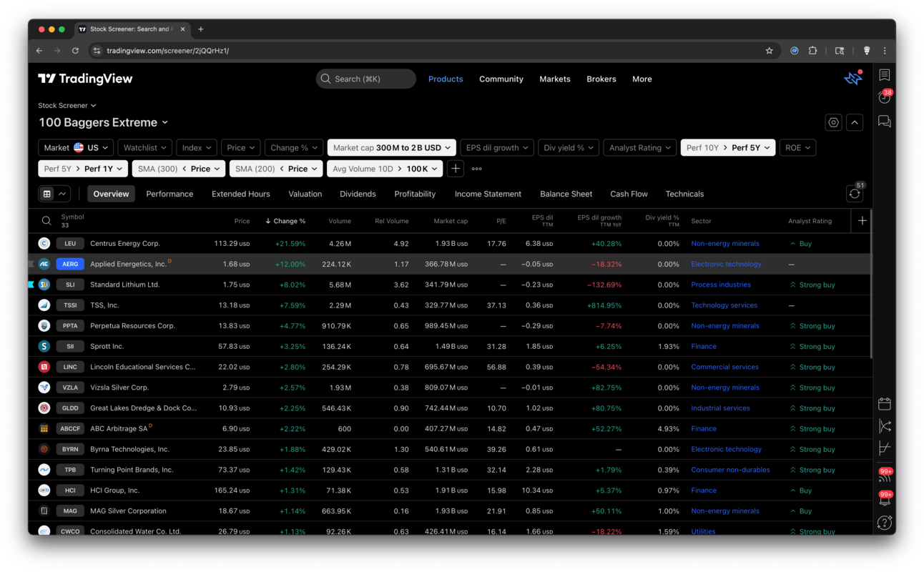
Task: Open the Stock Screener type dropdown
Action: (67, 106)
